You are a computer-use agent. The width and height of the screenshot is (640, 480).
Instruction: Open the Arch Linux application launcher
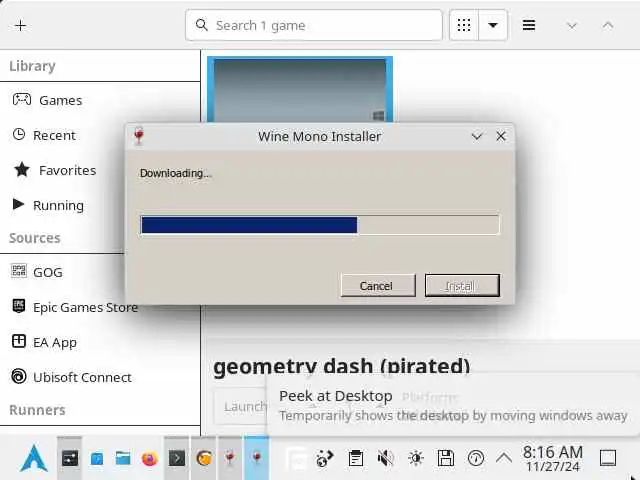(34, 458)
